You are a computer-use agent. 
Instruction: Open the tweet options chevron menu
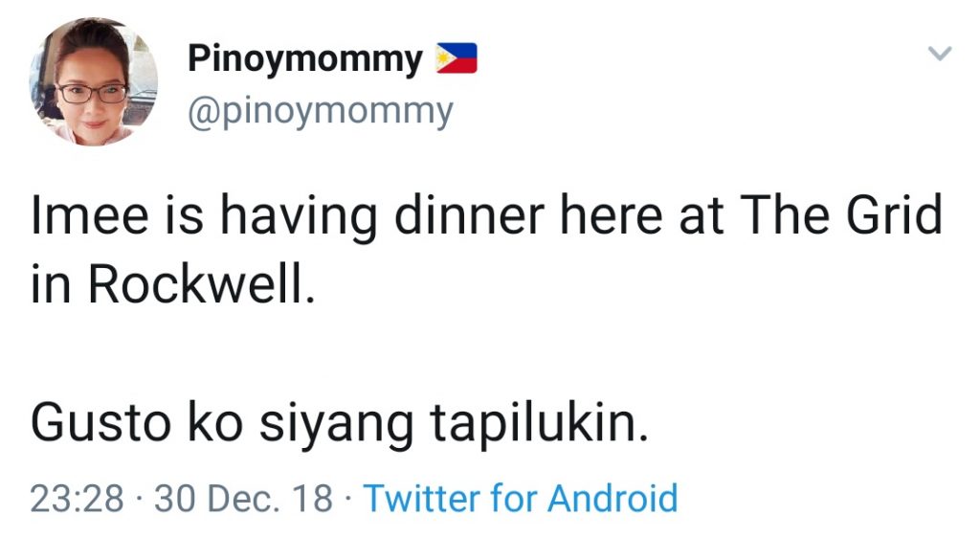[942, 54]
